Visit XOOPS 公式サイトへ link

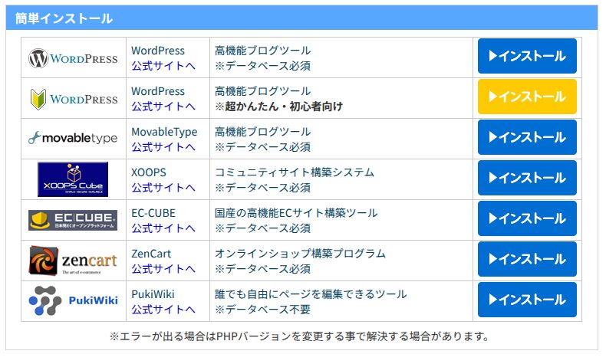point(163,188)
